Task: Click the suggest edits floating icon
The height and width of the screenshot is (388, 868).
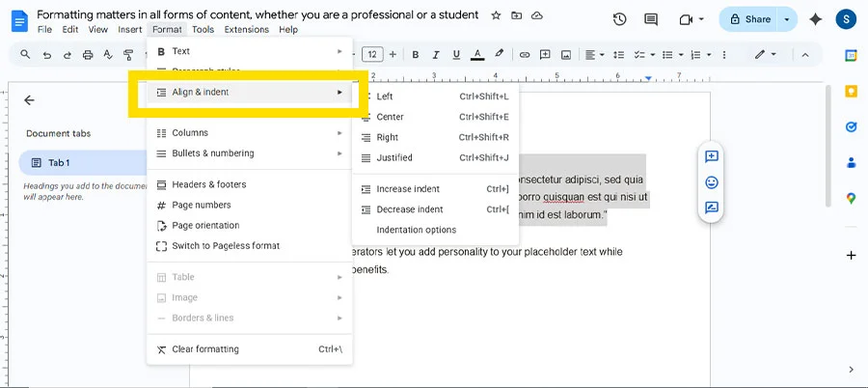Action: 712,207
